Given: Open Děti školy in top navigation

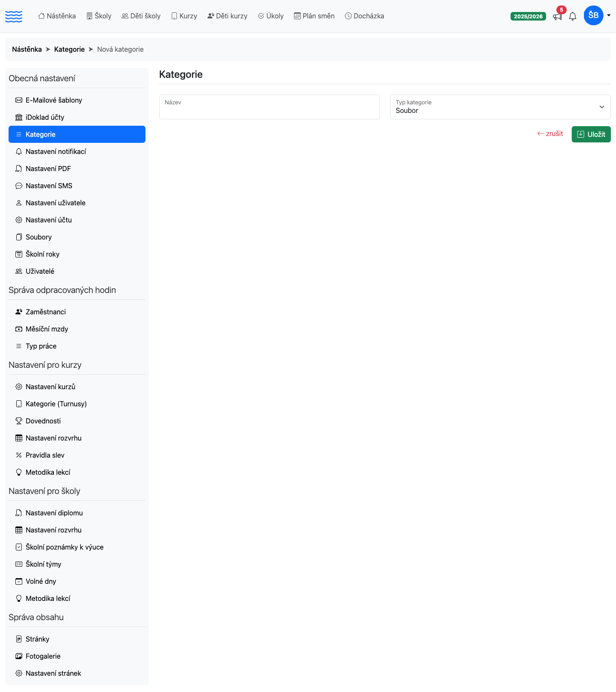Looking at the screenshot, I should (x=141, y=16).
